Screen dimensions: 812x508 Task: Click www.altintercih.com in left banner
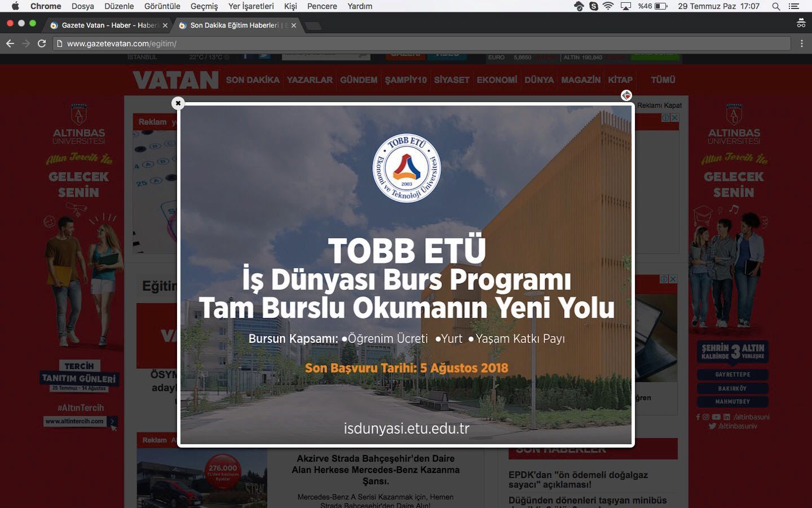click(x=74, y=421)
